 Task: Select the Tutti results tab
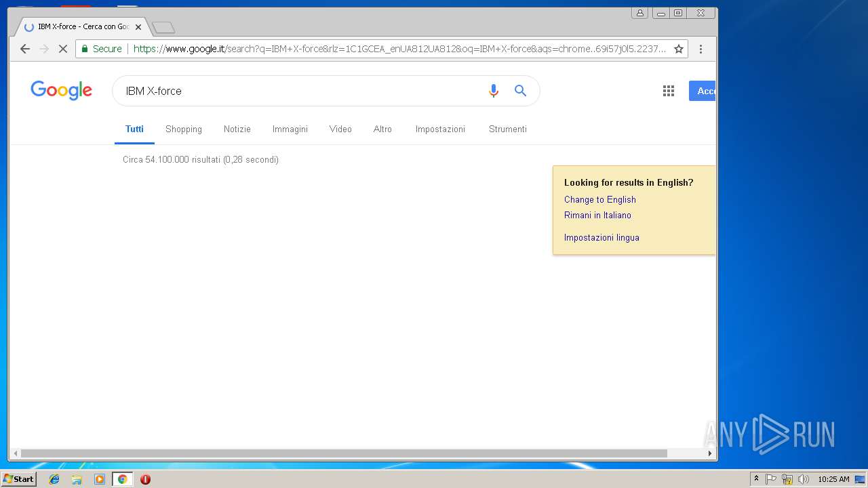coord(134,129)
